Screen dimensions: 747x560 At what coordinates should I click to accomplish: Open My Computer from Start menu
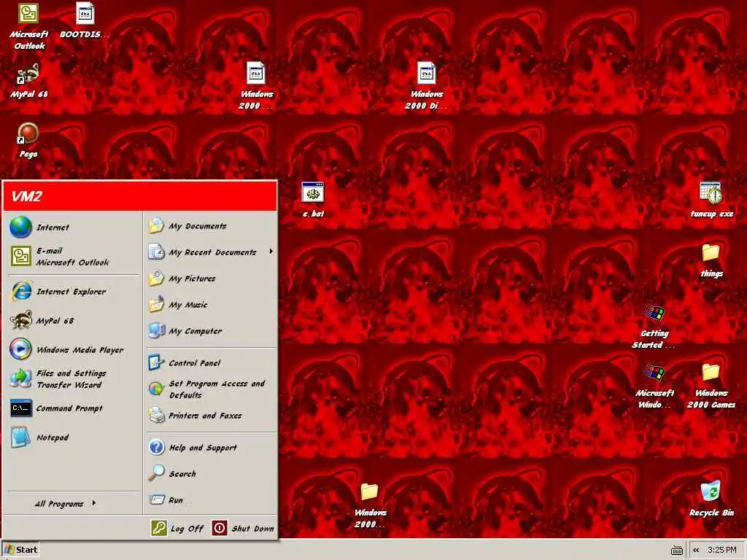211,330
